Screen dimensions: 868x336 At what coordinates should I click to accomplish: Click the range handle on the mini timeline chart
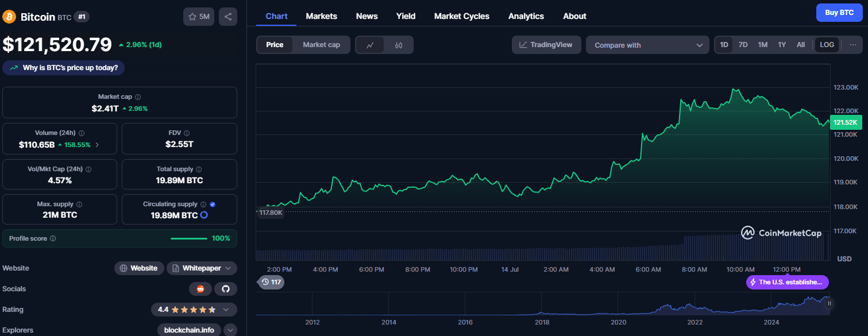point(829,303)
